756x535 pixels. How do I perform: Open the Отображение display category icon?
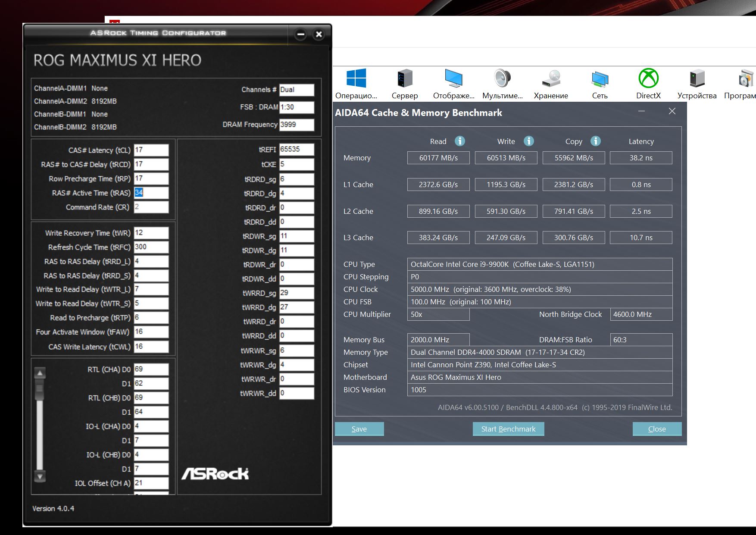pos(453,78)
